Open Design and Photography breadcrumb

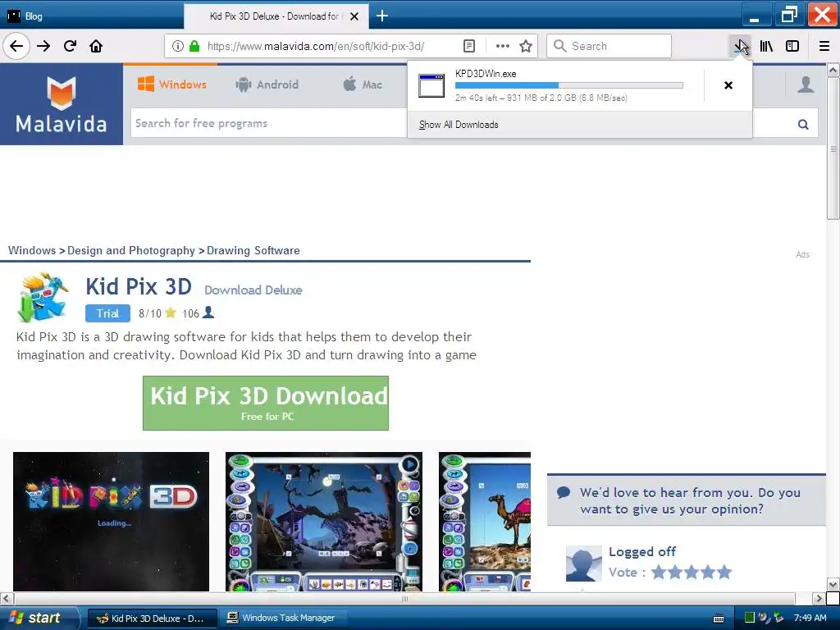tap(131, 250)
